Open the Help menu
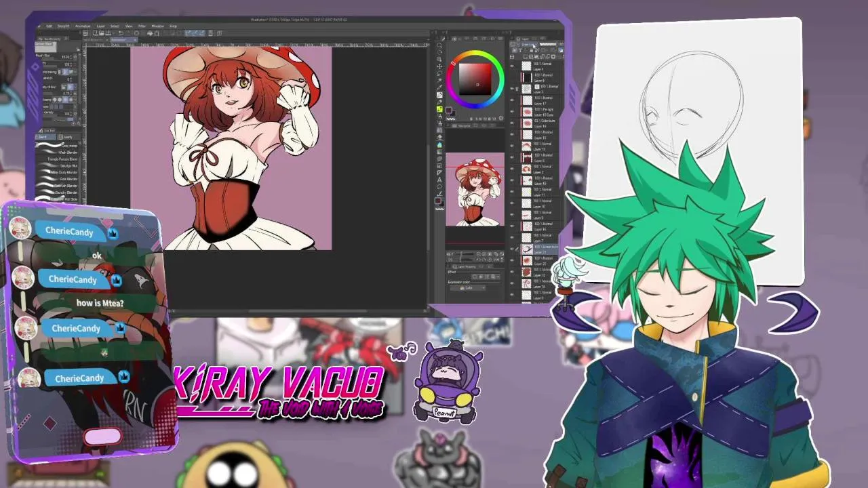 pyautogui.click(x=173, y=26)
